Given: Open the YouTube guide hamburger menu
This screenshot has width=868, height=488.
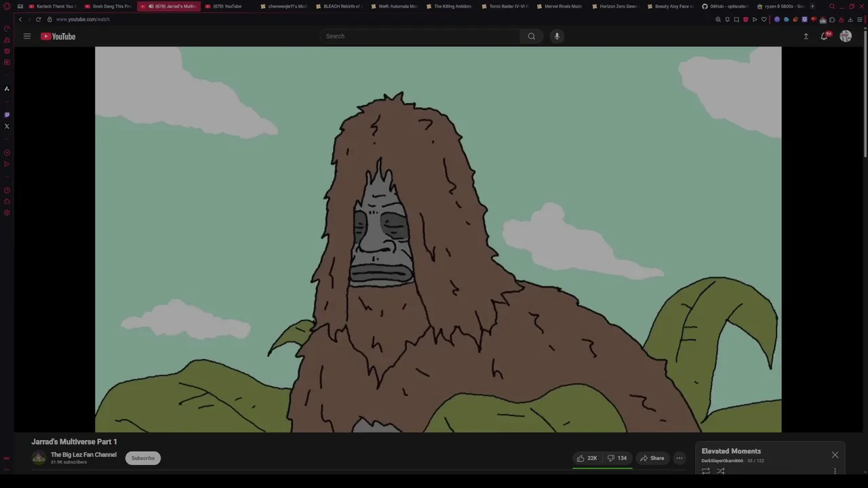Looking at the screenshot, I should [27, 36].
